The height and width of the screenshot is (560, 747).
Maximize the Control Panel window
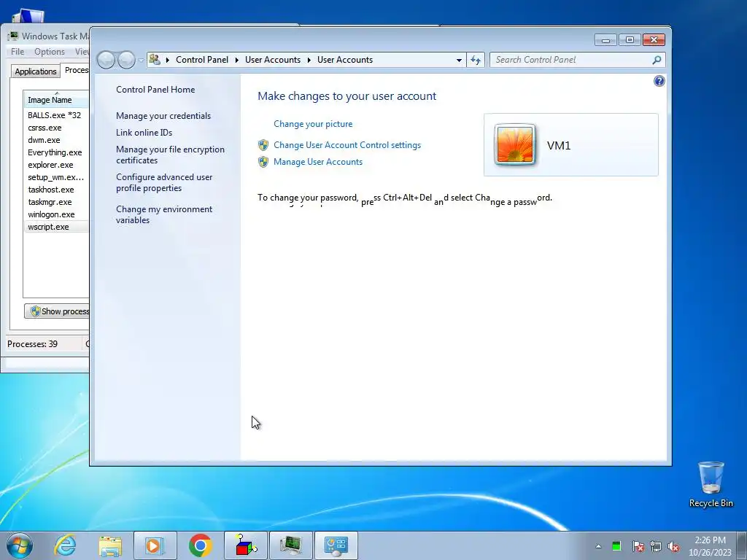click(x=630, y=40)
